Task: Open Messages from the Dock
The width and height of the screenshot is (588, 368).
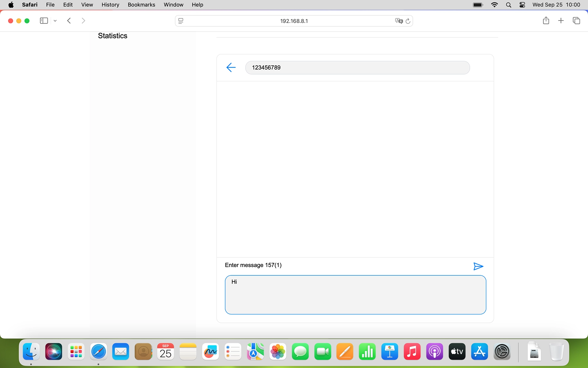Action: click(300, 351)
